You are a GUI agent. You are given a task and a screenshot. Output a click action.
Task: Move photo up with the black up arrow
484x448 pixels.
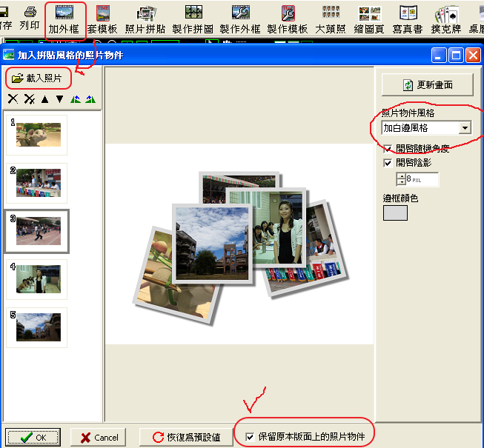click(x=44, y=99)
